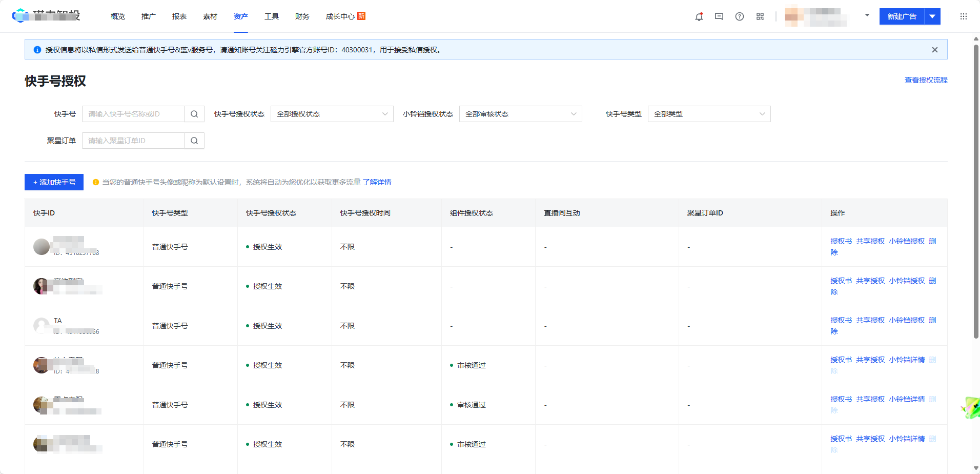Click the help question mark icon
The width and height of the screenshot is (980, 474).
tap(740, 16)
